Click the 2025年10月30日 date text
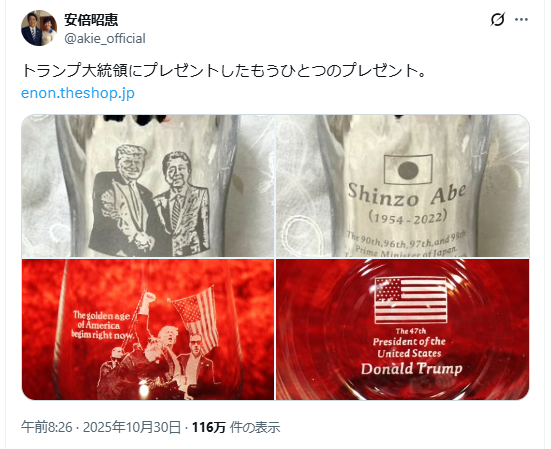 coord(132,427)
